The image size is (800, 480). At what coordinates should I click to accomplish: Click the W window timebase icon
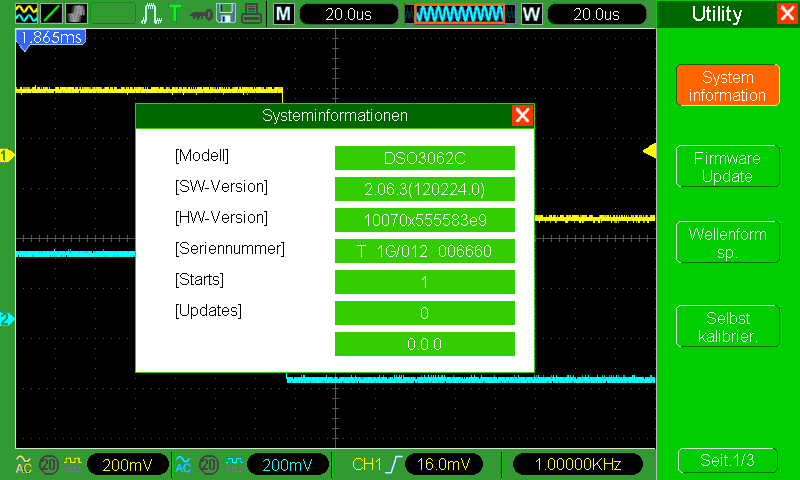[532, 14]
